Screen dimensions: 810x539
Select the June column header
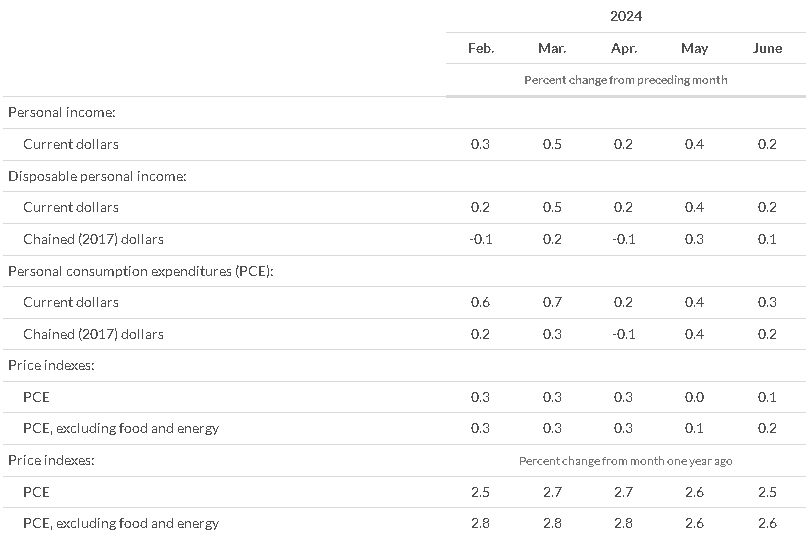tap(767, 48)
